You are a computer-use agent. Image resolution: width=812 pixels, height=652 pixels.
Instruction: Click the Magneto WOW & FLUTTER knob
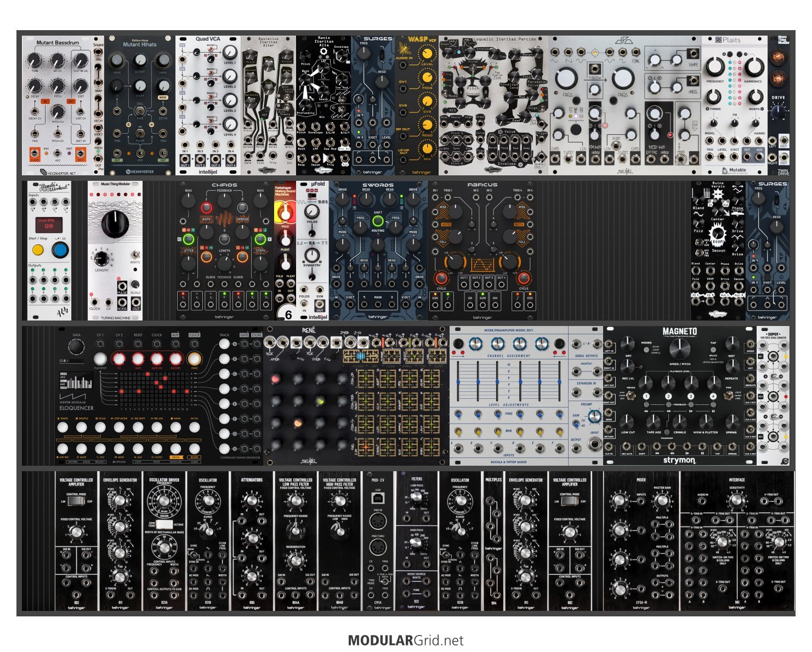705,421
